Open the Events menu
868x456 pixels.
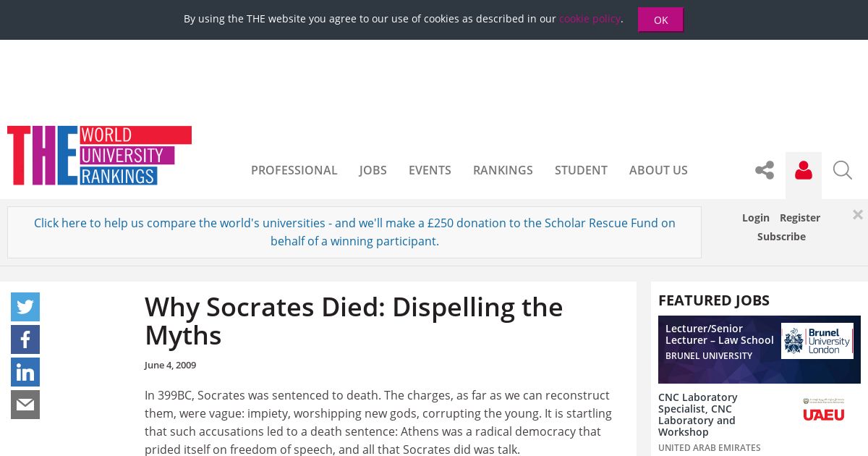pyautogui.click(x=430, y=170)
